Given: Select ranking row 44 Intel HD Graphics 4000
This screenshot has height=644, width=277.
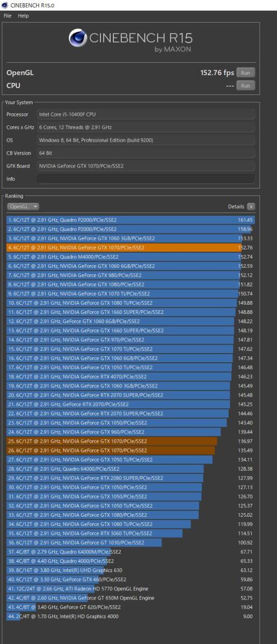Looking at the screenshot, I should click(130, 616).
